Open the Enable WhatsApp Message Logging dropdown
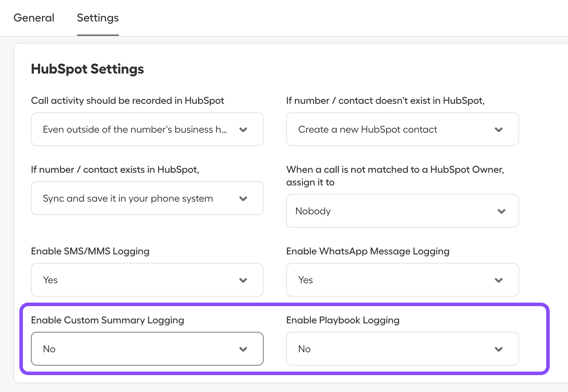The height and width of the screenshot is (392, 568). point(402,280)
